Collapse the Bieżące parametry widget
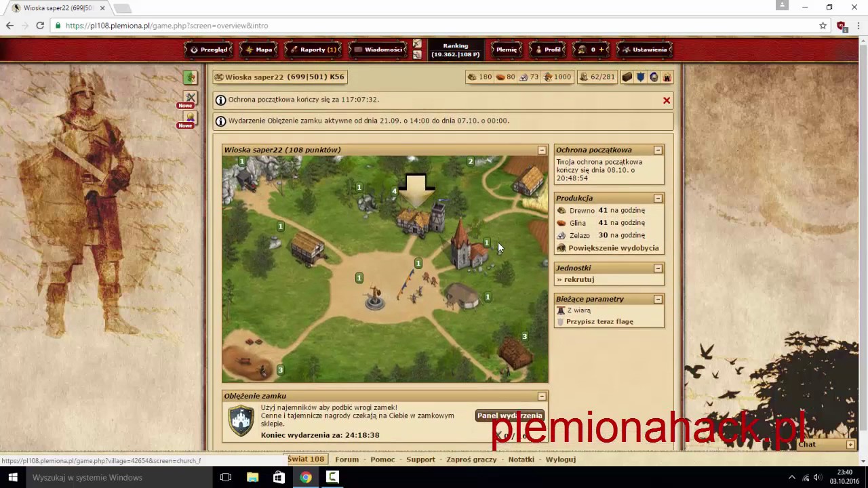The width and height of the screenshot is (868, 488). click(658, 299)
